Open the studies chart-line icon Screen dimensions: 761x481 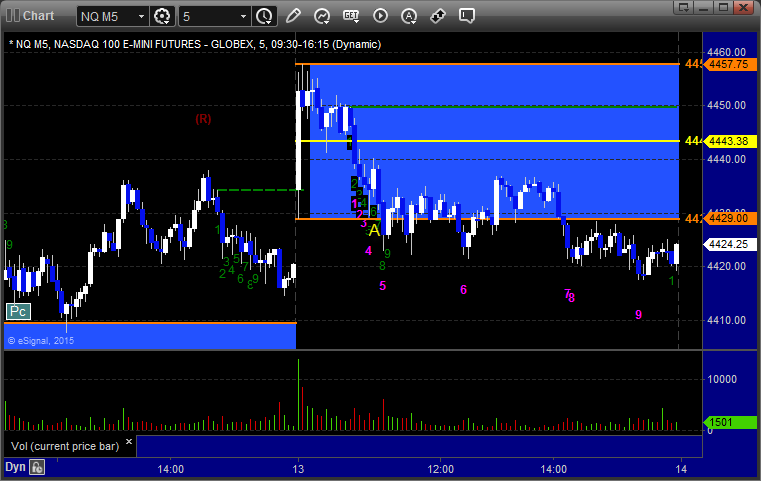[x=322, y=16]
